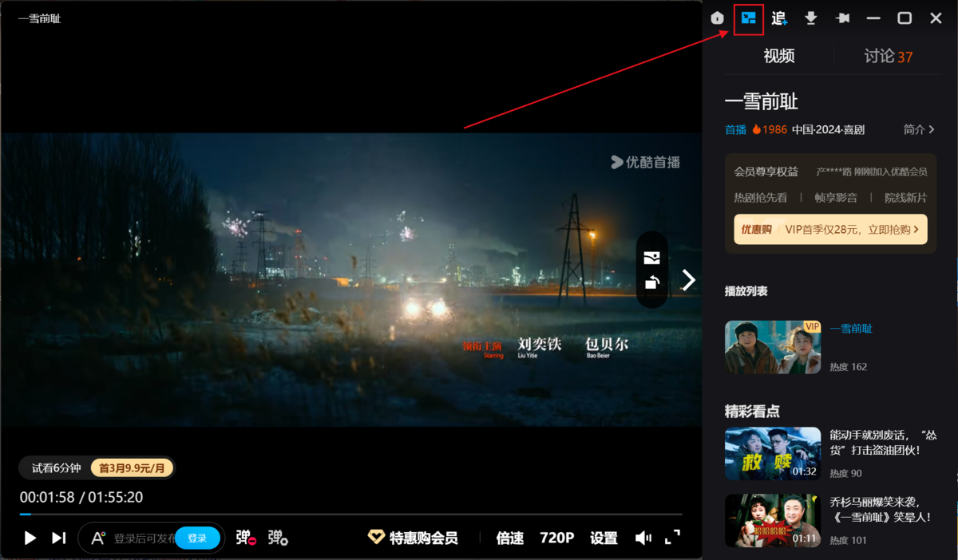Click the 追 follow series icon
Image resolution: width=958 pixels, height=560 pixels.
click(779, 18)
